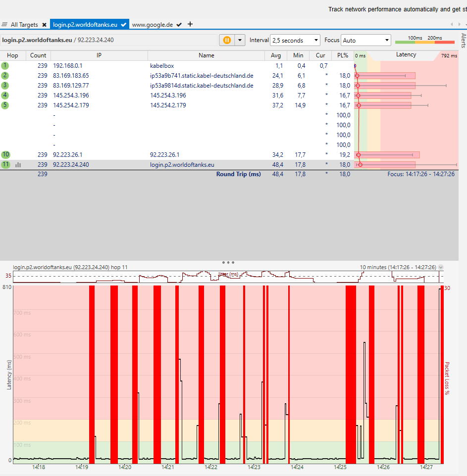Toggle the checkmark on the login.p2.worldoftanks.eu tab
This screenshot has height=476, width=467.
(x=122, y=24)
